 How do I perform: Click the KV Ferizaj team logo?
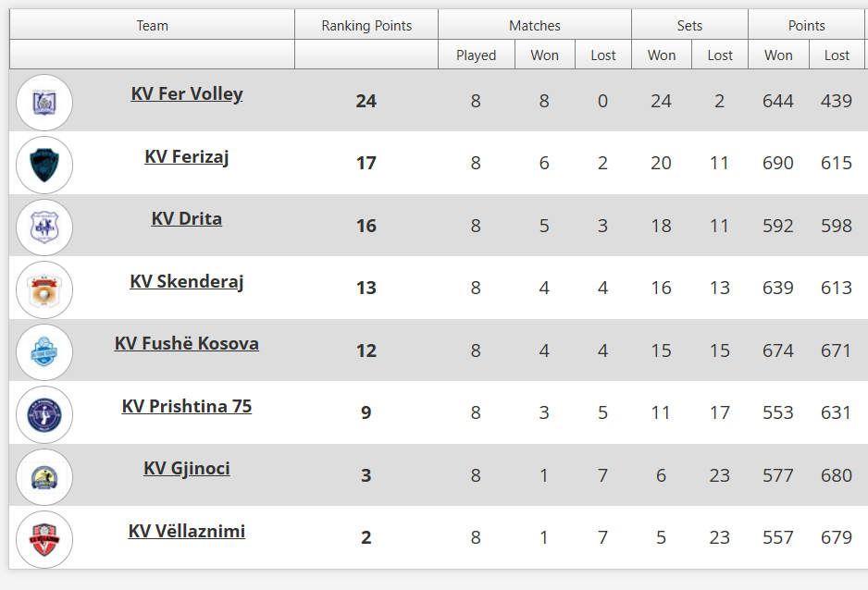coord(44,165)
